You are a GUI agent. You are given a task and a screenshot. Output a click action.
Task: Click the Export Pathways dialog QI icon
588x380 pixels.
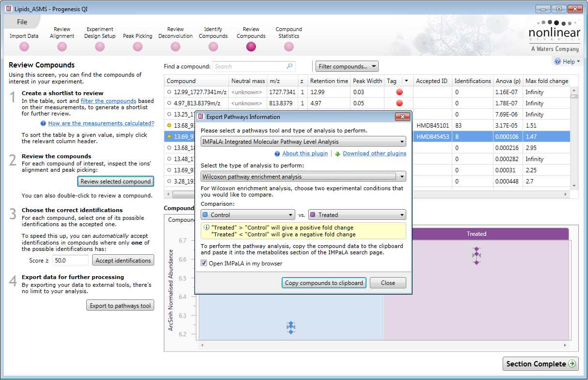pyautogui.click(x=201, y=116)
